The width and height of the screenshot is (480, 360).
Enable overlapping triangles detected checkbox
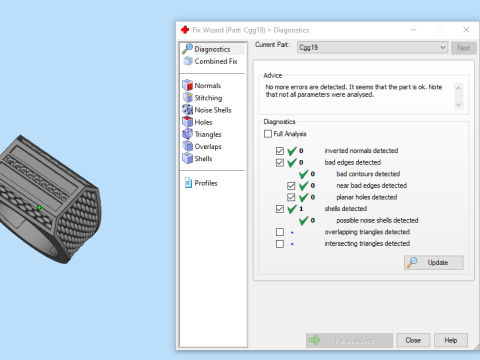tap(280, 232)
